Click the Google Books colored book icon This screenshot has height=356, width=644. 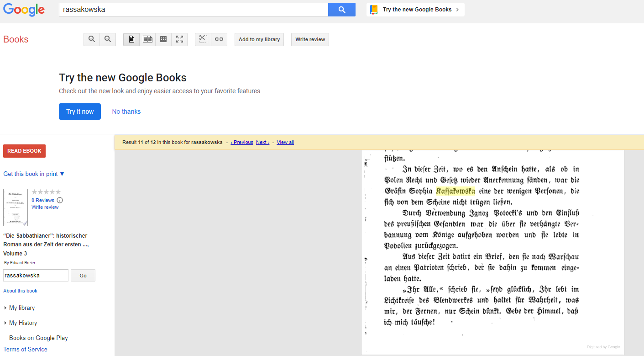click(374, 10)
